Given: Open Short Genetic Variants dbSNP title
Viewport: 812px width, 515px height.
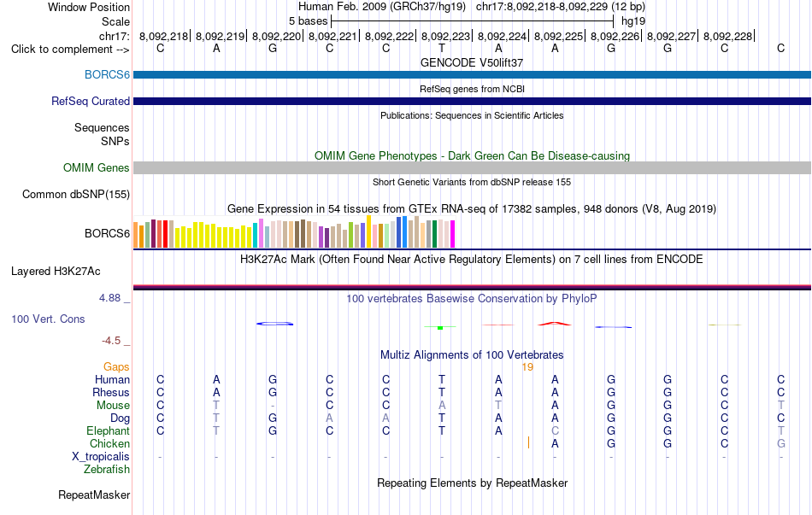Looking at the screenshot, I should [472, 182].
